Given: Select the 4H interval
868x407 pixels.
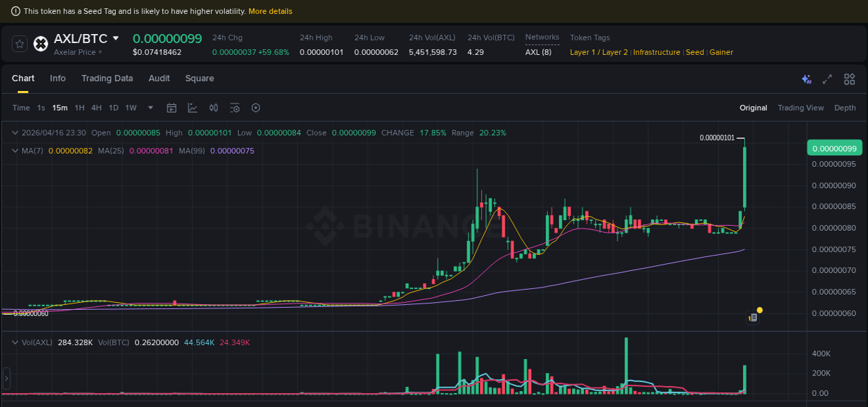Looking at the screenshot, I should pos(96,108).
